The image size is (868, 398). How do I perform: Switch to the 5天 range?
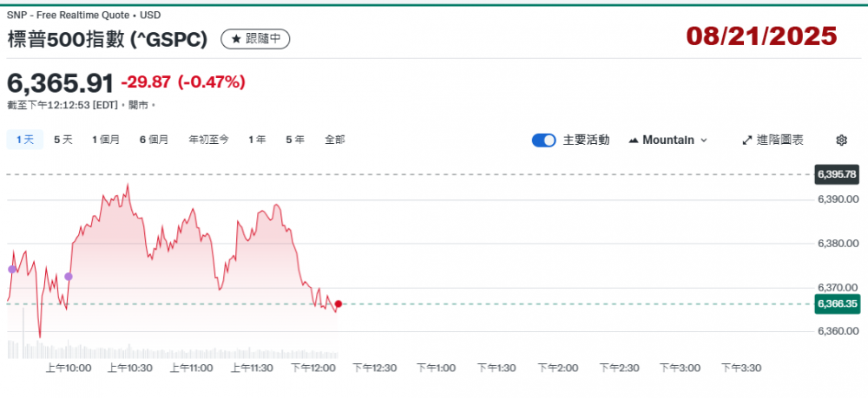[x=63, y=140]
